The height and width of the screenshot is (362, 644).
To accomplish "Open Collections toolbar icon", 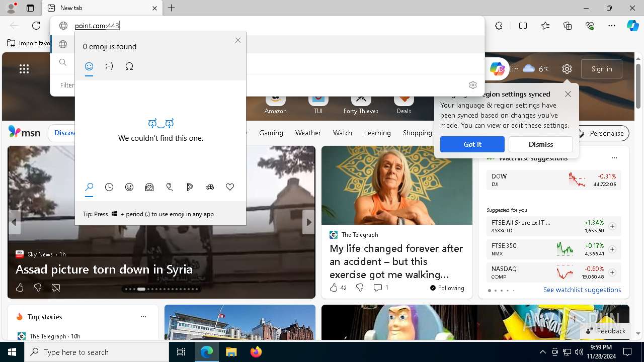I will coord(568,26).
